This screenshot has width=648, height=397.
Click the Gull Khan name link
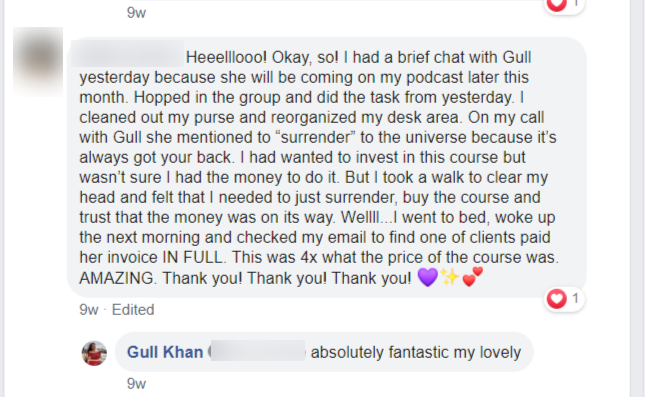[x=165, y=352]
